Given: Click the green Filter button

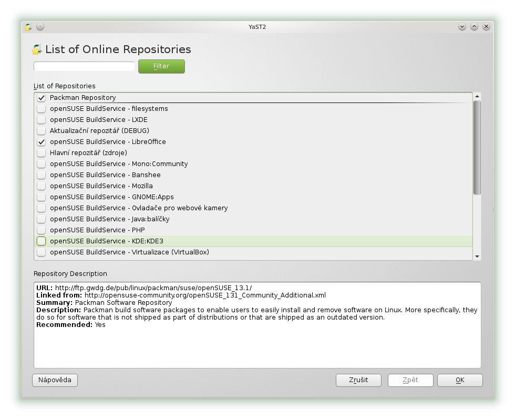Looking at the screenshot, I should pyautogui.click(x=161, y=66).
